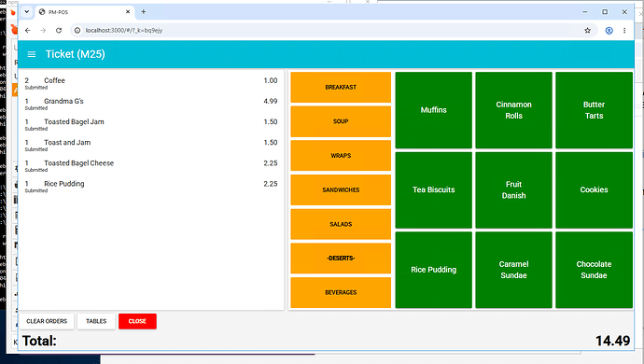Screen dimensions: 644x364
Task: Select the BEVERAGES category
Action: click(341, 292)
